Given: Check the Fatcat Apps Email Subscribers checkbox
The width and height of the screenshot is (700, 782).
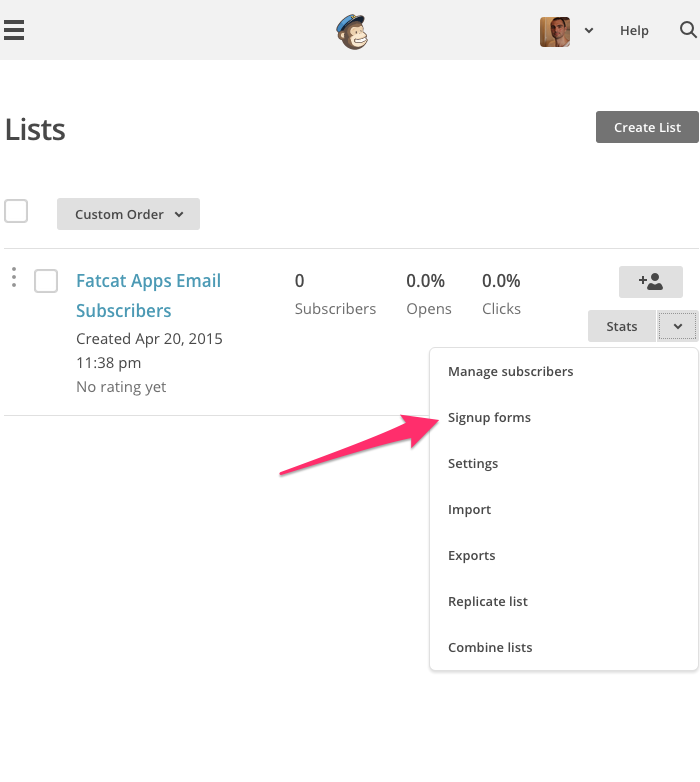Looking at the screenshot, I should click(x=46, y=281).
